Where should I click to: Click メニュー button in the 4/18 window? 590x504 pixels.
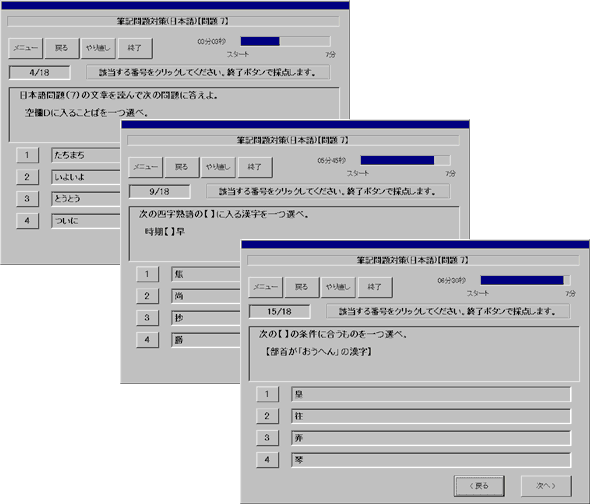(x=25, y=48)
